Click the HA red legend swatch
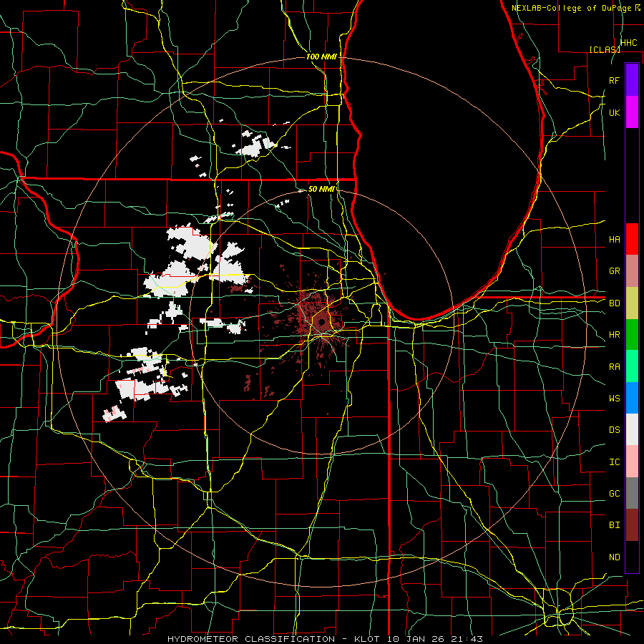 (x=632, y=239)
